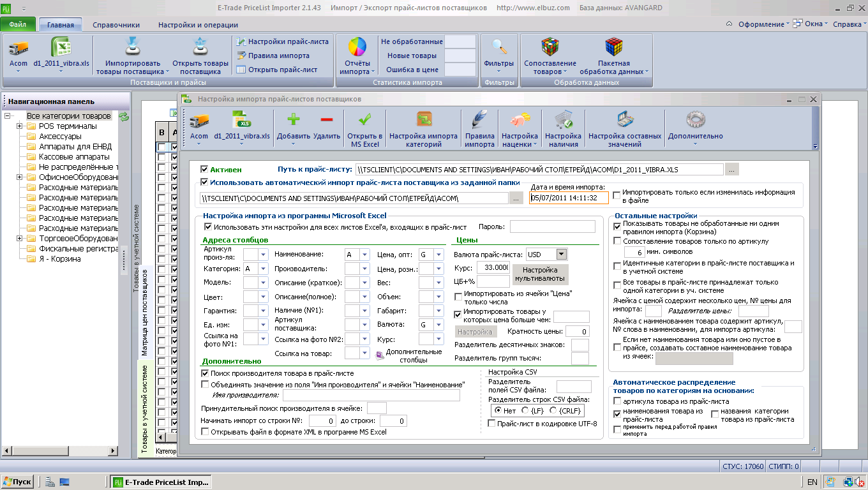The width and height of the screenshot is (868, 490).
Task: Expand ТорговоеОборудование tree node
Action: (20, 239)
